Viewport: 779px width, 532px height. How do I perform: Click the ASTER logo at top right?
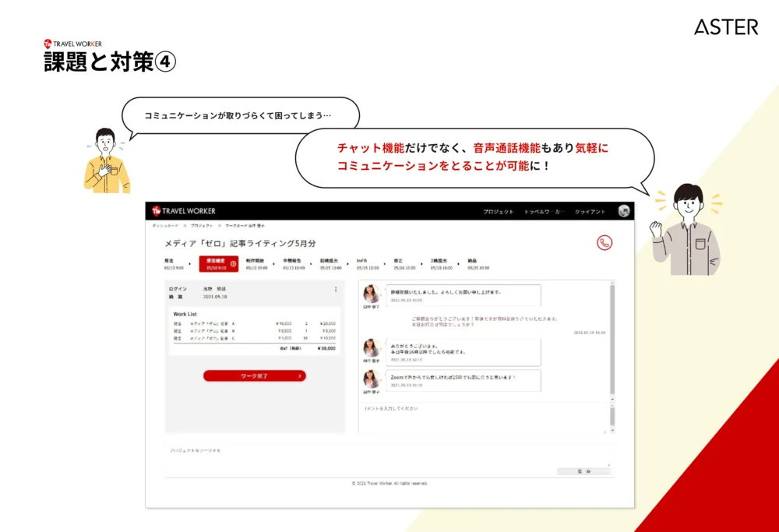tap(727, 27)
